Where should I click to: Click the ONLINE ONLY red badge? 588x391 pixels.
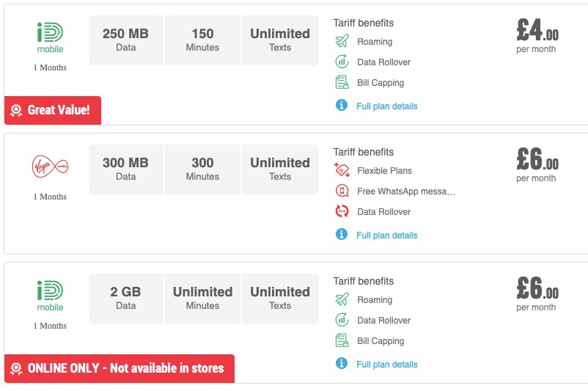(120, 368)
